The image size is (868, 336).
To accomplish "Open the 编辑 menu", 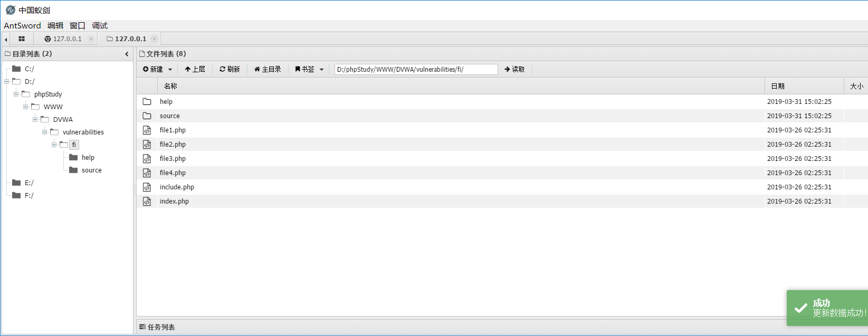I will tap(55, 25).
